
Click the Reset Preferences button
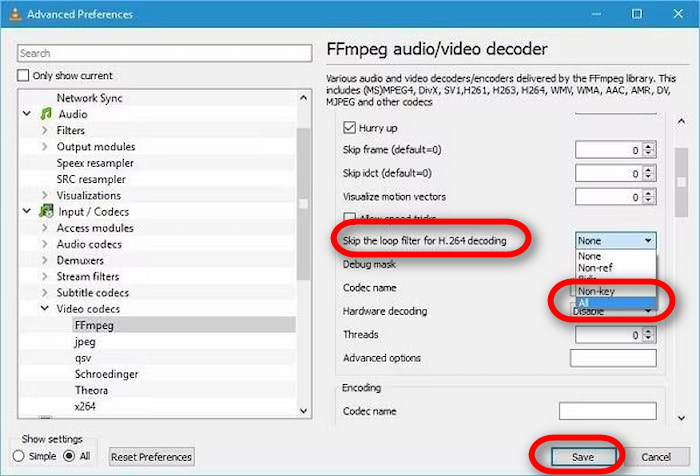click(x=151, y=457)
